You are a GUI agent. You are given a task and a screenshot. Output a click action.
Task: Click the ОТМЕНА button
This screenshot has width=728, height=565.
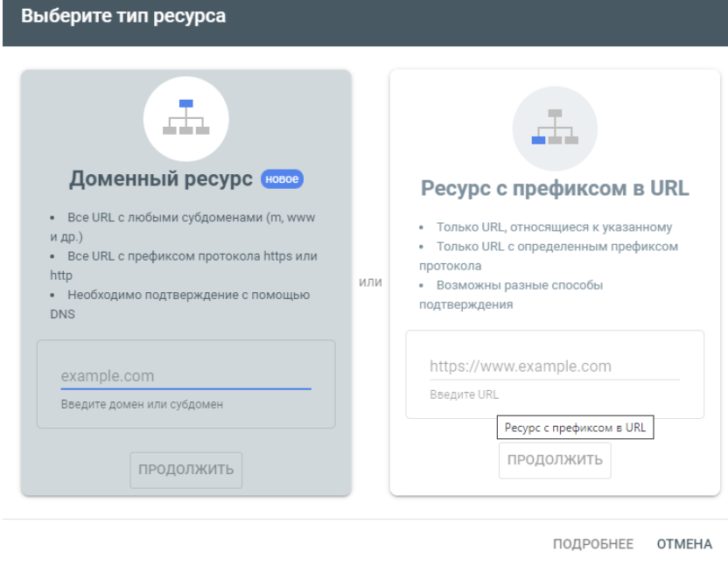[684, 544]
